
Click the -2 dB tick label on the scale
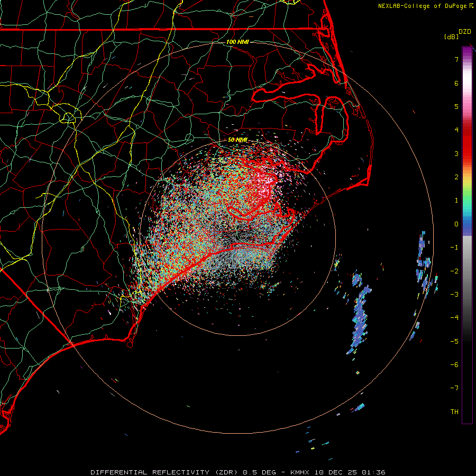click(454, 271)
